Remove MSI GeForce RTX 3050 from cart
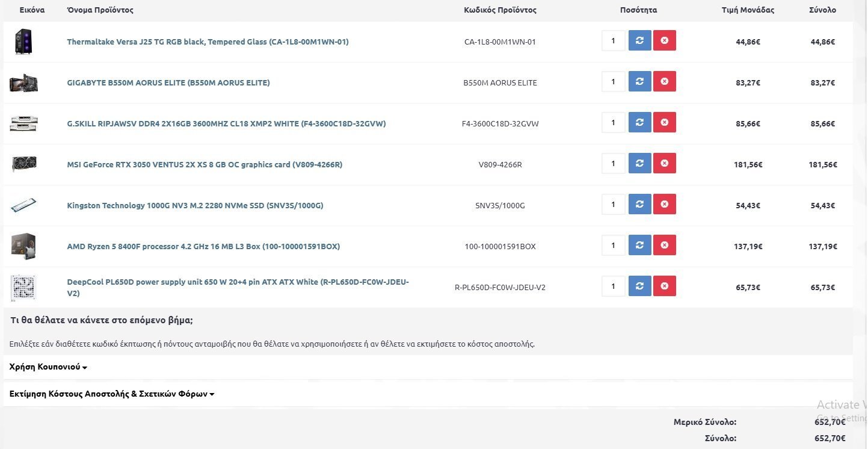Image resolution: width=868 pixels, height=449 pixels. point(665,163)
